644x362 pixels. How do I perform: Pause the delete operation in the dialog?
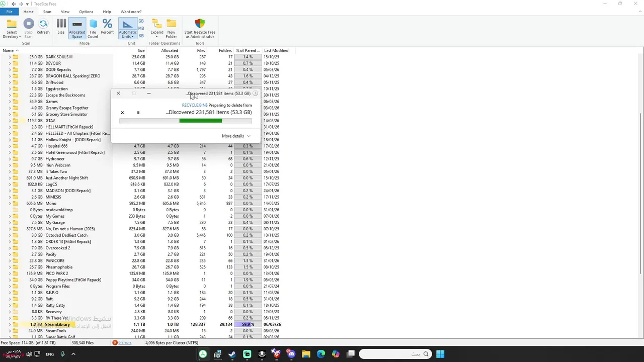point(138,113)
